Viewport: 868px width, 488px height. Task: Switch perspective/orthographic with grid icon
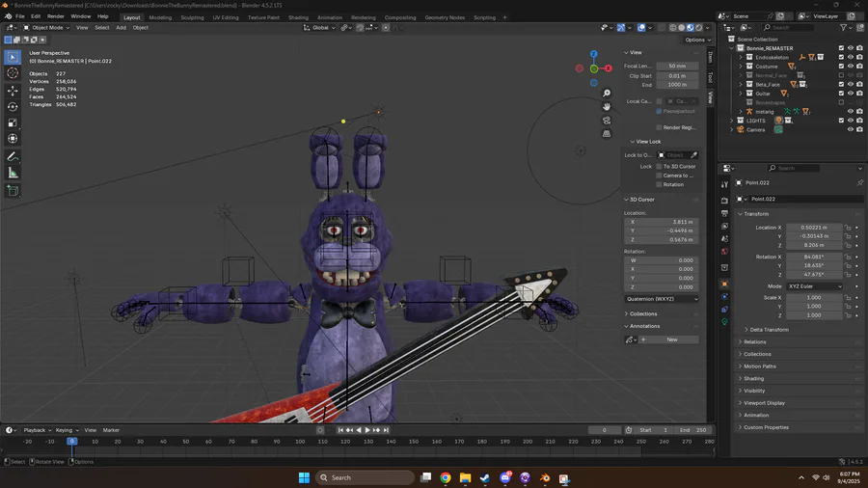click(x=607, y=133)
